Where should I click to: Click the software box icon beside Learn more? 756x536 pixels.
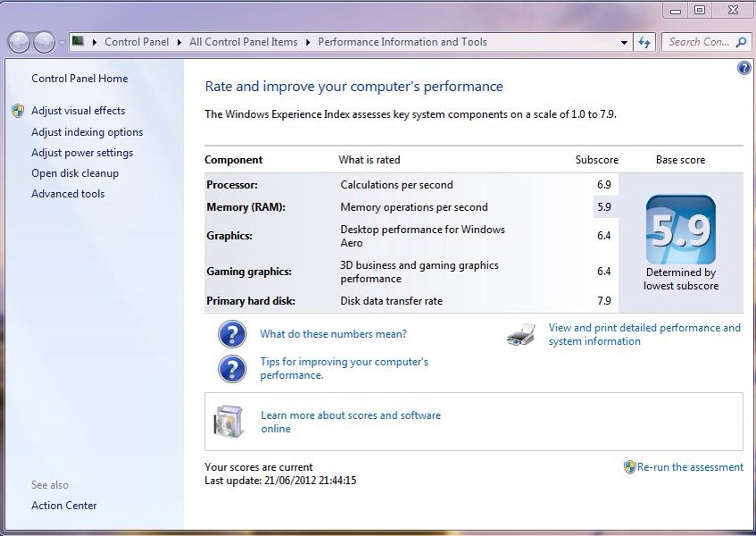point(228,421)
